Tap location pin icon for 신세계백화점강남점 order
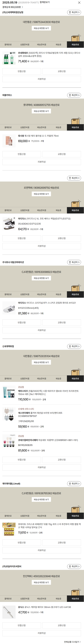The image size is (84, 644). [70, 12]
